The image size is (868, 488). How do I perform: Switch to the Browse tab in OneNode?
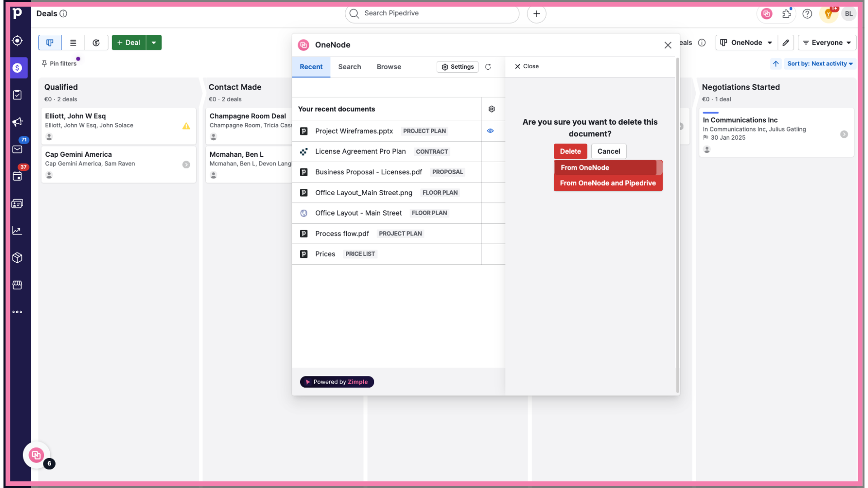tap(389, 67)
